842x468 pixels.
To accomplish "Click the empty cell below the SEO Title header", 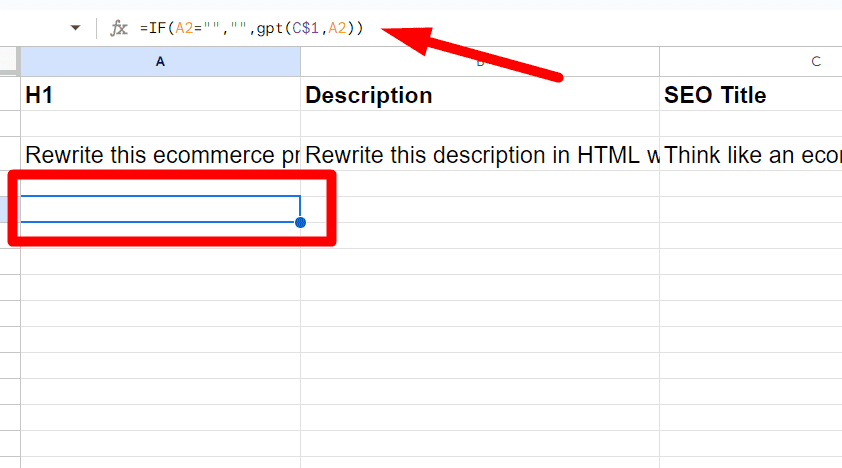I will (x=751, y=124).
